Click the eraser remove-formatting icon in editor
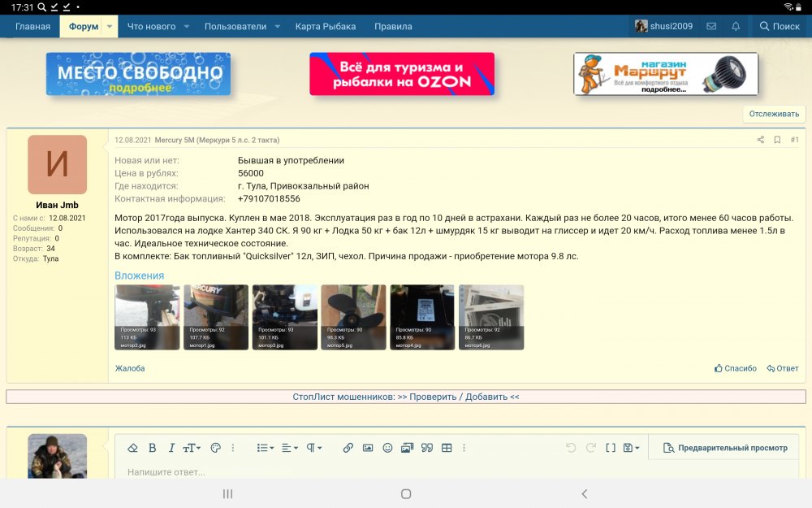The width and height of the screenshot is (812, 508). click(x=132, y=448)
